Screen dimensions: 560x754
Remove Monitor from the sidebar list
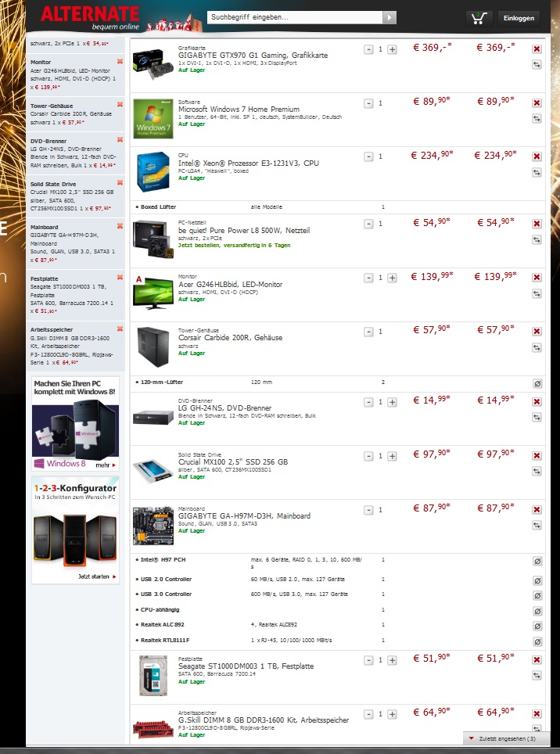click(x=120, y=61)
